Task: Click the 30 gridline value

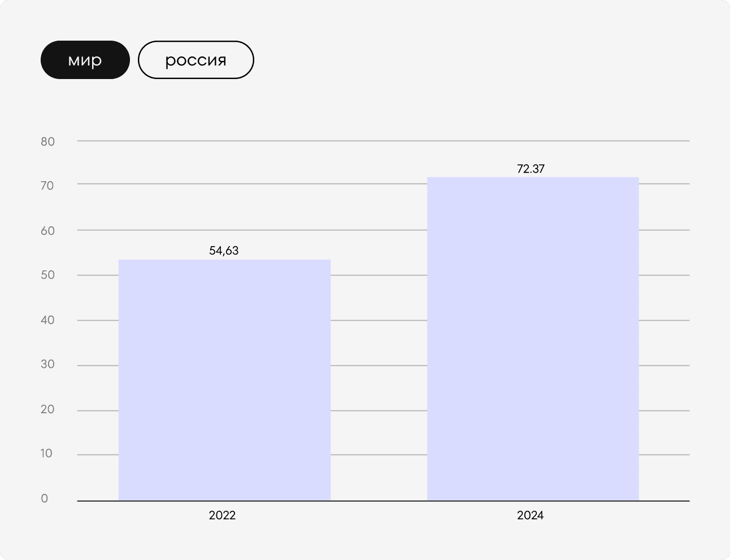Action: [48, 364]
